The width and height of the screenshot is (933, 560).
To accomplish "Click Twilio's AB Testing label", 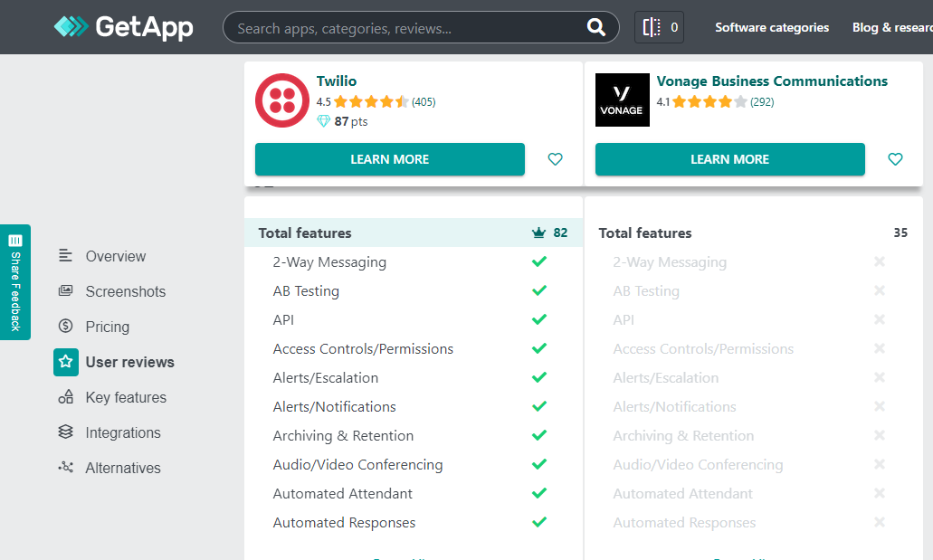I will point(306,291).
